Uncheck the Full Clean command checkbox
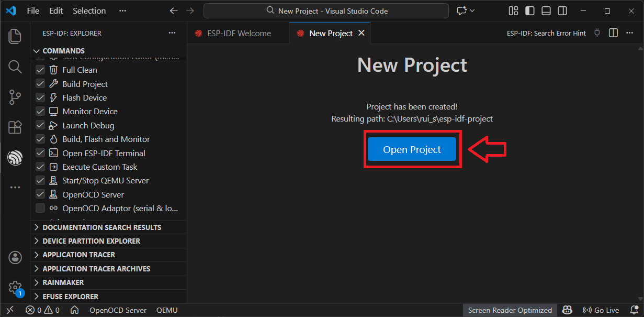This screenshot has width=644, height=317. pyautogui.click(x=40, y=69)
